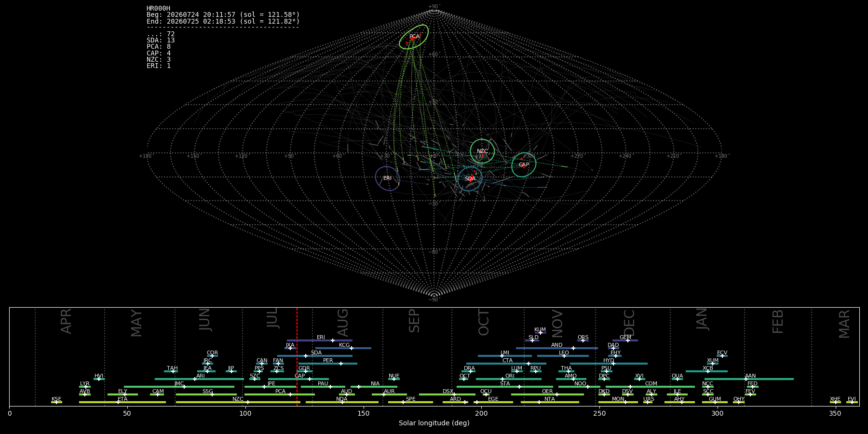This screenshot has height=434, width=868.
Task: Click the MON shower bar in timeline
Action: click(618, 402)
